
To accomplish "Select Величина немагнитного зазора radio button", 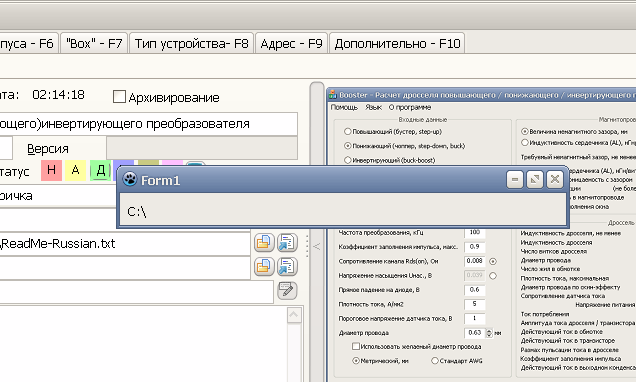I will coord(524,131).
